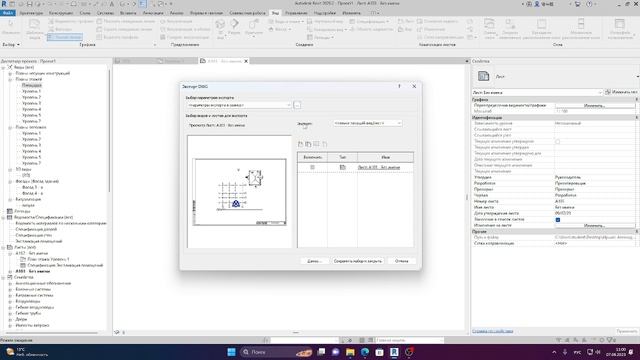Click the Фрагмент ribbon tool

254,28
